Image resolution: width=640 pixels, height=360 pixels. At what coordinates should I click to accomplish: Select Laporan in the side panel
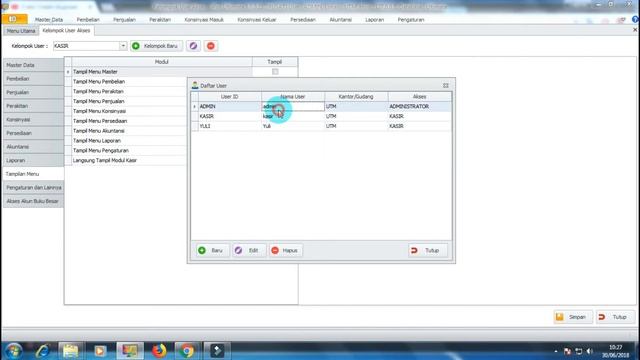pyautogui.click(x=33, y=160)
